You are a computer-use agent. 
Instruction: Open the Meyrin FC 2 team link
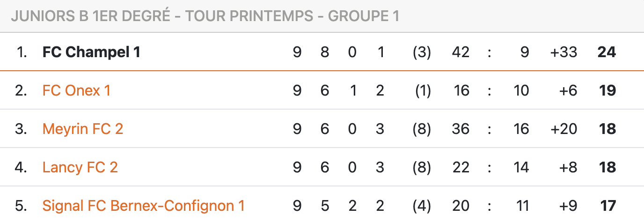pos(83,129)
